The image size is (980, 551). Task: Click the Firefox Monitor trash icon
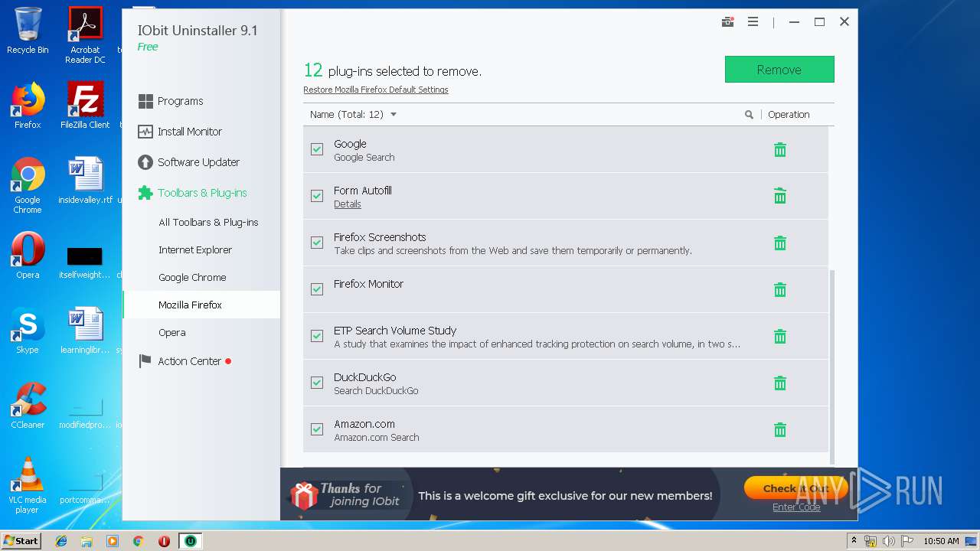click(x=779, y=290)
